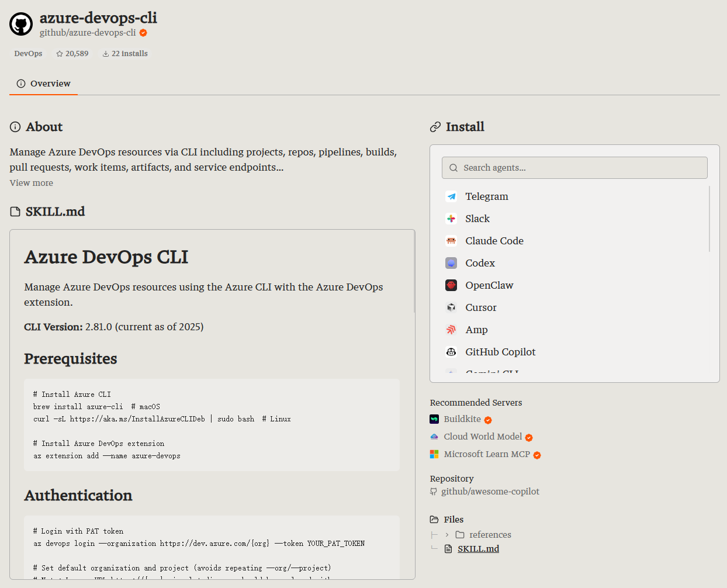Expand the references folder chevron
The height and width of the screenshot is (588, 727).
447,535
